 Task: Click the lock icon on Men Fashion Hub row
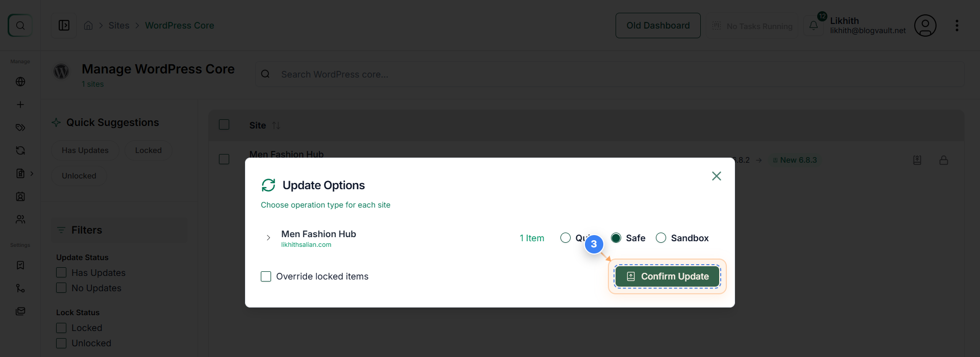pos(944,160)
